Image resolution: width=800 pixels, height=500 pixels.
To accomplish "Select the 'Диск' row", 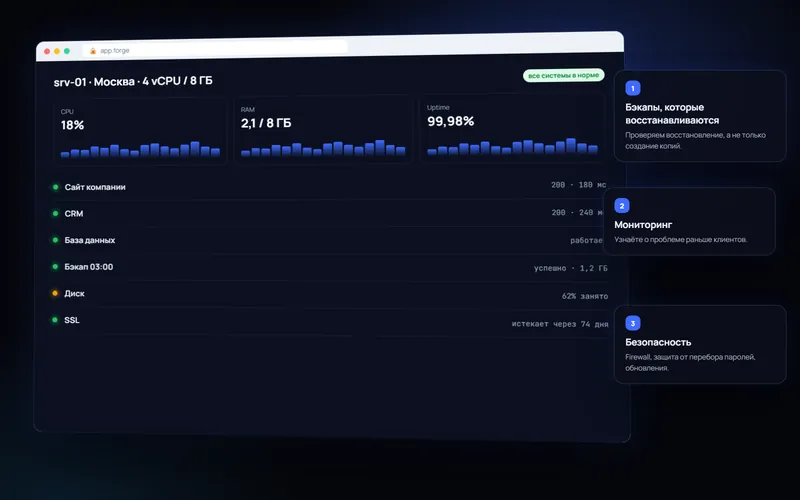I will point(330,294).
